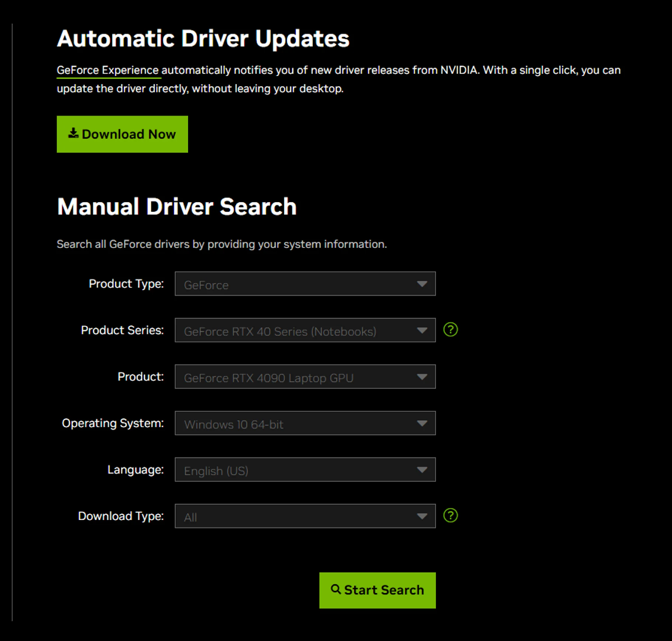The image size is (672, 641).
Task: Click the help icon beside Download Type
Action: 450,515
